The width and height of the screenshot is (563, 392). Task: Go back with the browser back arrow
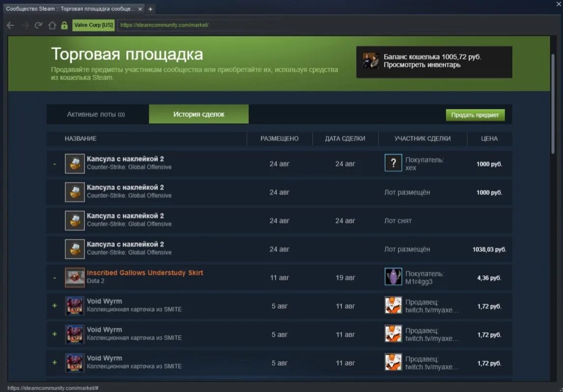pyautogui.click(x=10, y=26)
